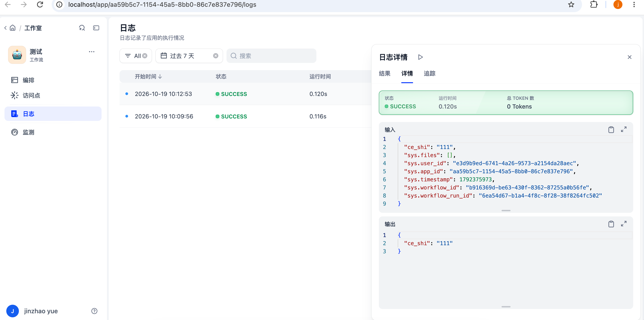Bookmark page with the star icon

pyautogui.click(x=571, y=4)
